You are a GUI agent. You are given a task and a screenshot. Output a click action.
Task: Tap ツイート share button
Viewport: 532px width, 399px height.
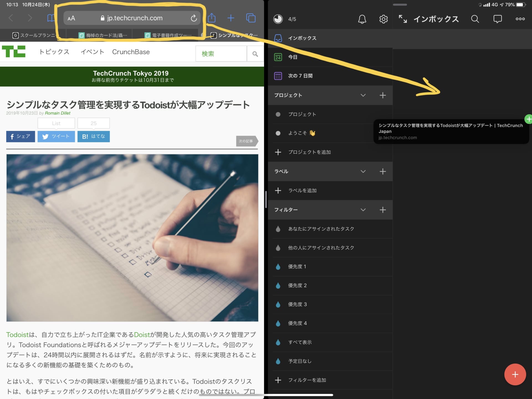click(x=56, y=136)
